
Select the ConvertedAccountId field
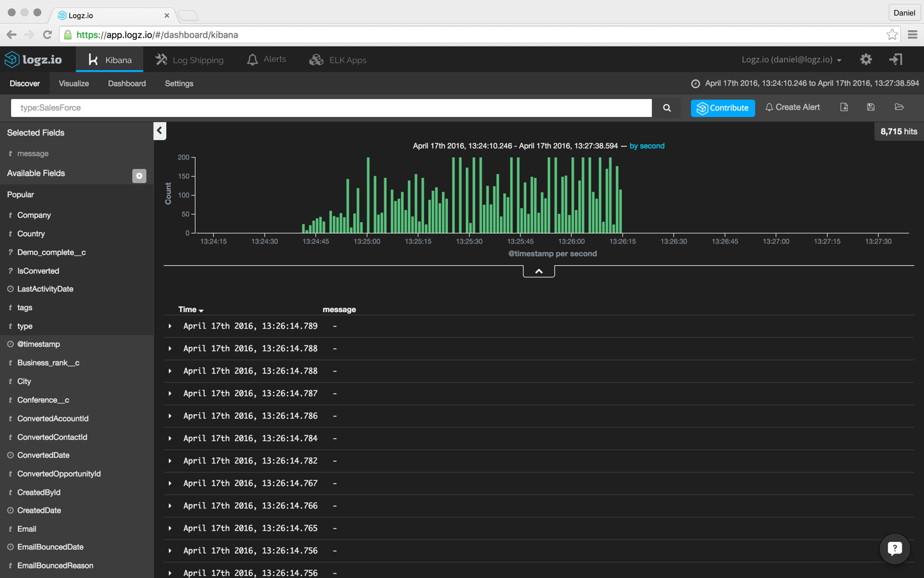coord(53,419)
